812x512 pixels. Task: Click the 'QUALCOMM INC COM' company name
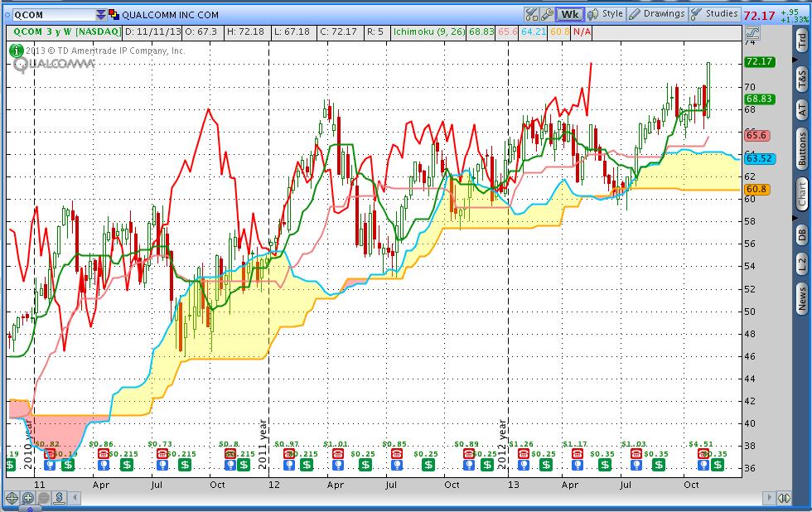[x=171, y=15]
